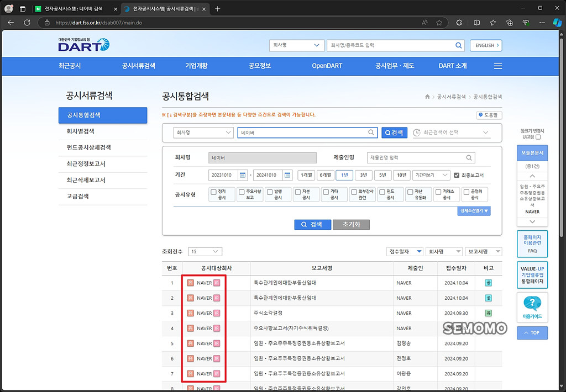Viewport: 566px width, 392px height.
Task: Click the IR badge in row 1
Action: coord(217,283)
